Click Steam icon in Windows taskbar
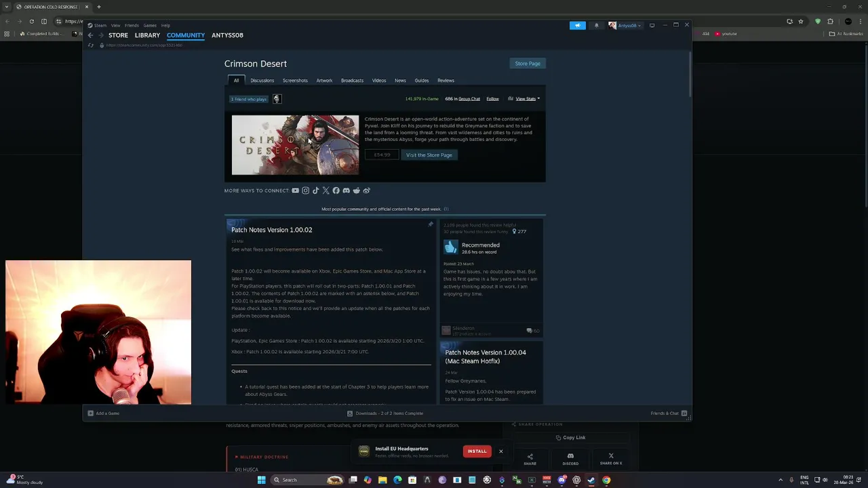Image resolution: width=868 pixels, height=488 pixels. point(591,480)
